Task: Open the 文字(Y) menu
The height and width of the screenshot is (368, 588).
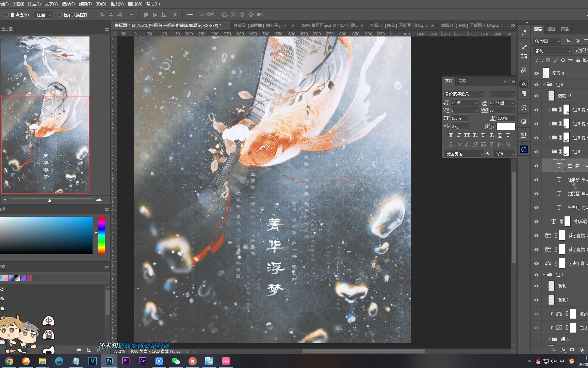Action: [51, 4]
